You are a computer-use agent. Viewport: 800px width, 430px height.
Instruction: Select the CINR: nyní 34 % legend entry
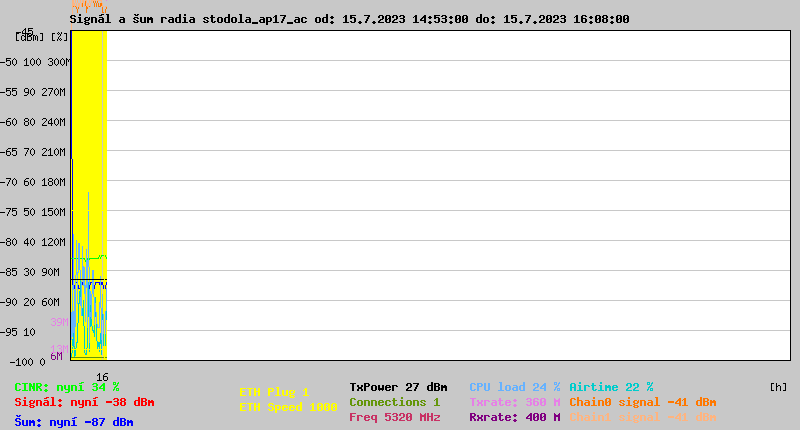pyautogui.click(x=67, y=387)
